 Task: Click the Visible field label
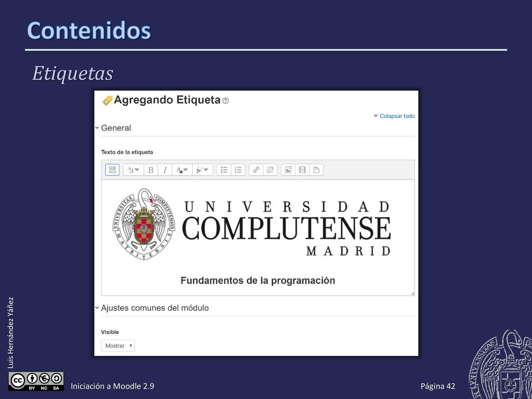coord(110,332)
